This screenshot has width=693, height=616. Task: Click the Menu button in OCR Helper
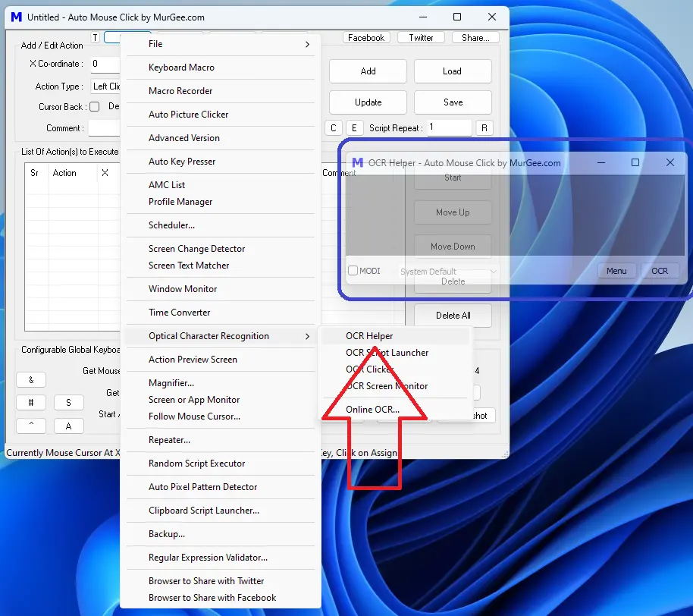tap(616, 271)
